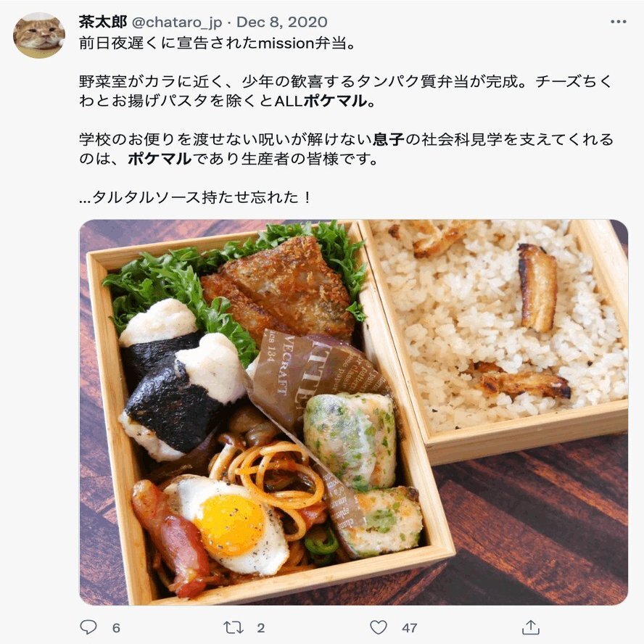Open the cat profile avatar

click(x=39, y=36)
